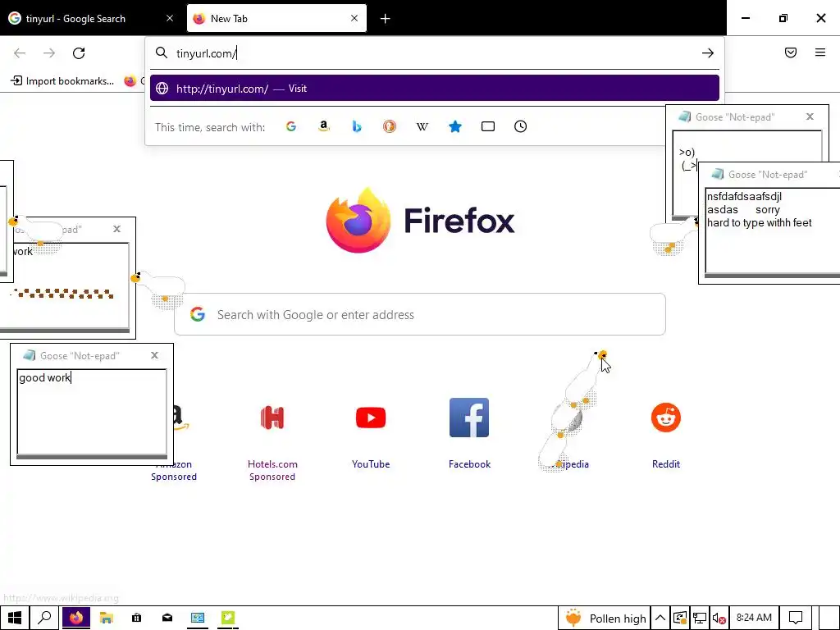Open the Windows Start menu

pos(15,619)
